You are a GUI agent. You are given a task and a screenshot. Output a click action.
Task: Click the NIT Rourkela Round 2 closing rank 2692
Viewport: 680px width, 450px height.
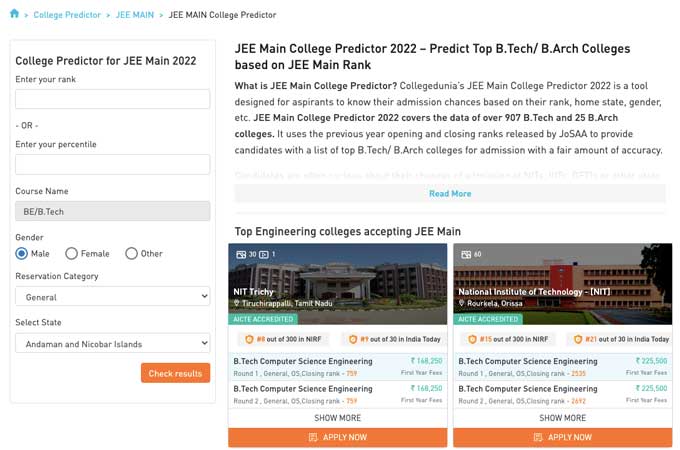coord(578,401)
